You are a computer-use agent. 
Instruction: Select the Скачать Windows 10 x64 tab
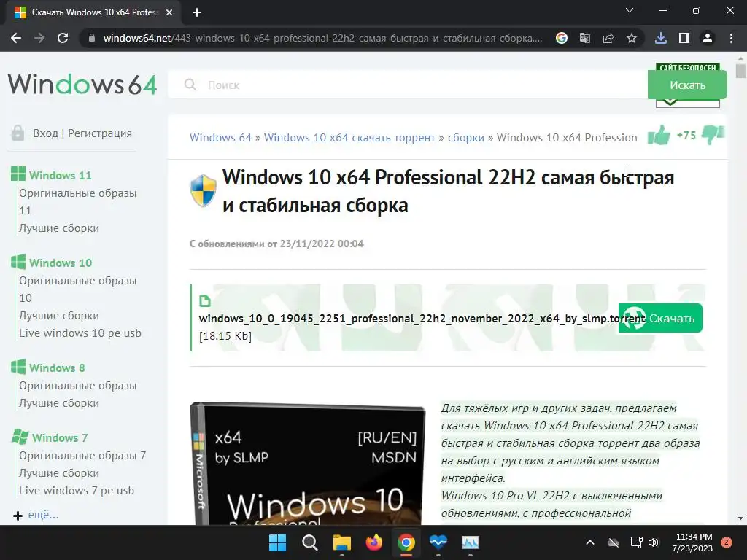point(94,12)
